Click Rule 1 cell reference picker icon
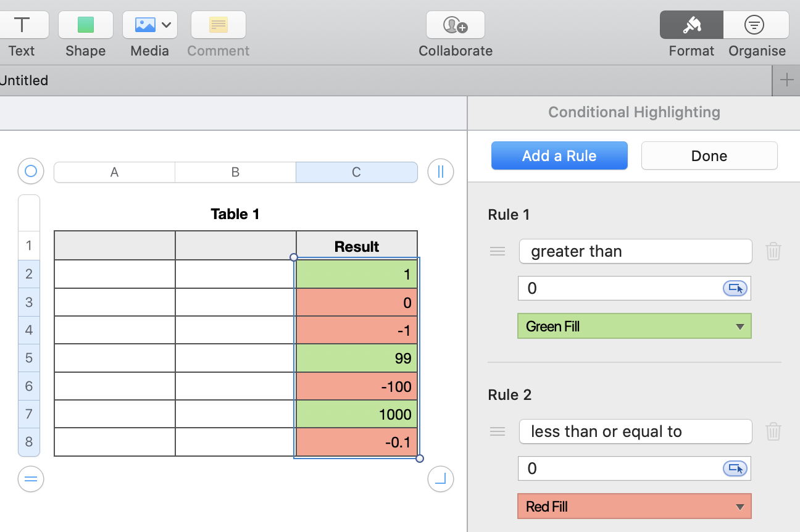The image size is (800, 532). click(735, 288)
